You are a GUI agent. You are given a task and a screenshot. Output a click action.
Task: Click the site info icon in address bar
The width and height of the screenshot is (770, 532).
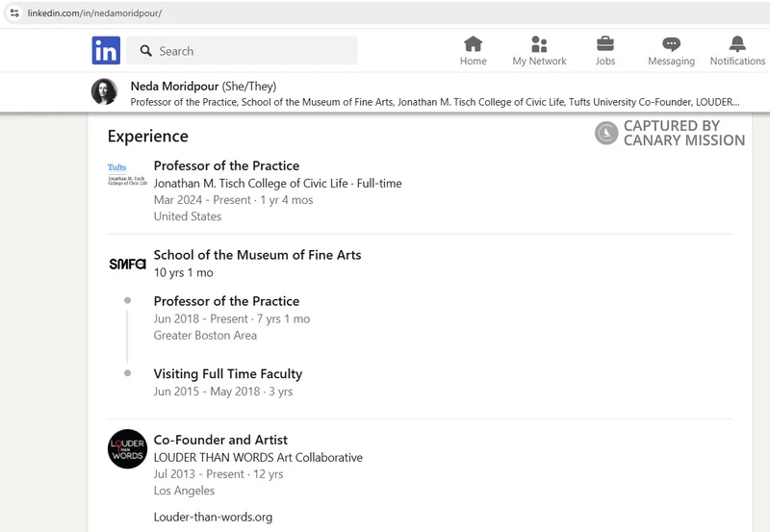coord(14,13)
